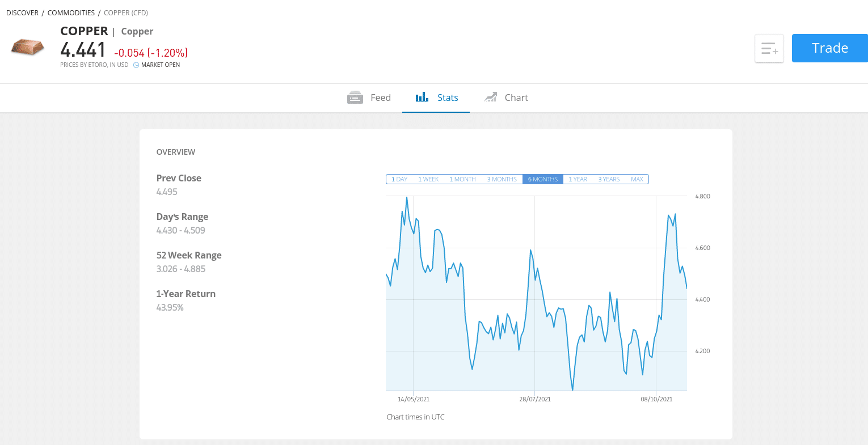Click the 'Chart times in UTC' note
868x445 pixels.
tap(415, 417)
